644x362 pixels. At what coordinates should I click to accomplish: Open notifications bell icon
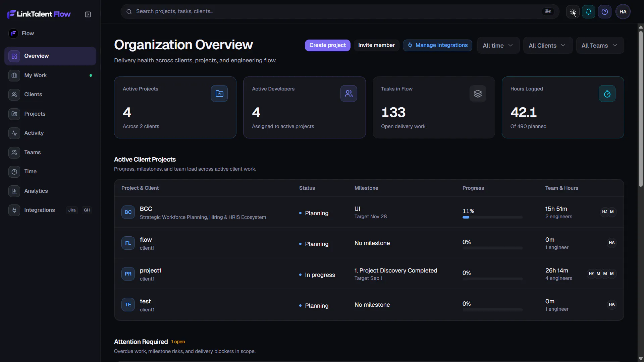click(589, 12)
